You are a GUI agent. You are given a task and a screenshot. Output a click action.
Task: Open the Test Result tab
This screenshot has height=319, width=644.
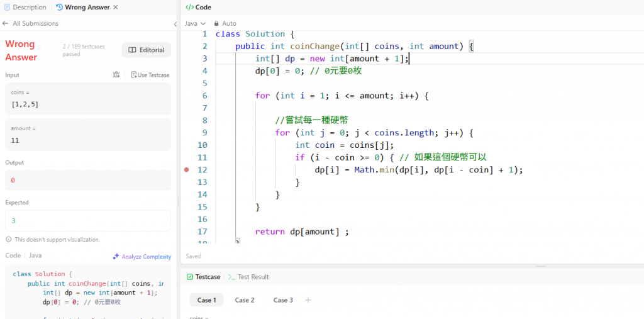click(248, 277)
